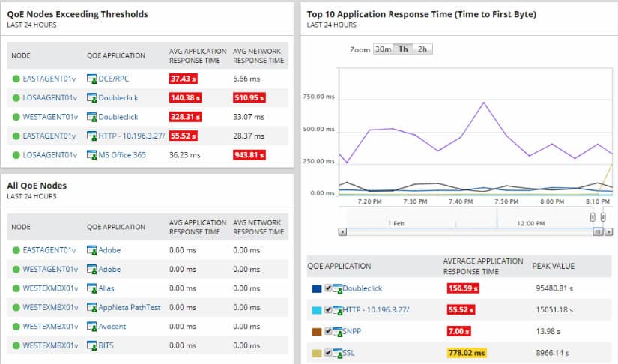This screenshot has width=618, height=364.
Task: Click the 510.95 s network response value
Action: click(249, 97)
